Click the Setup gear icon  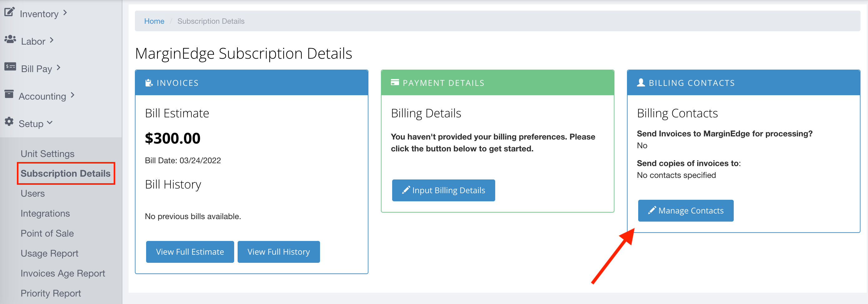coord(9,121)
